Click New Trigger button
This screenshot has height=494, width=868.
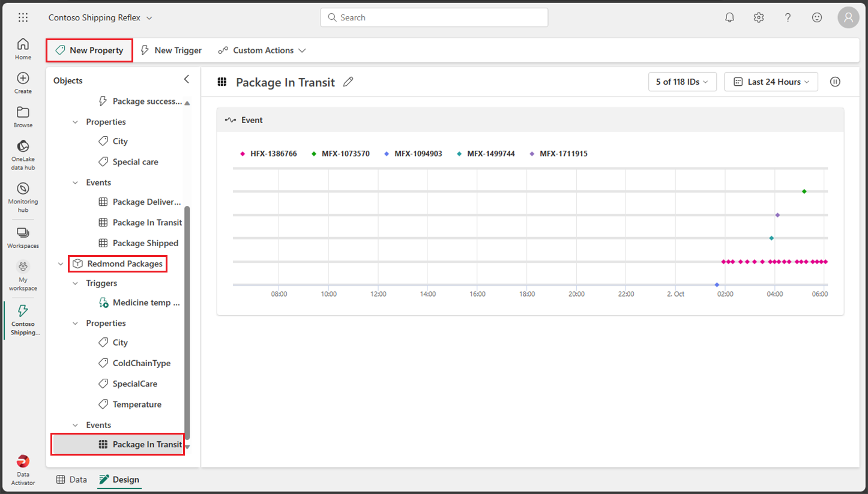click(171, 50)
